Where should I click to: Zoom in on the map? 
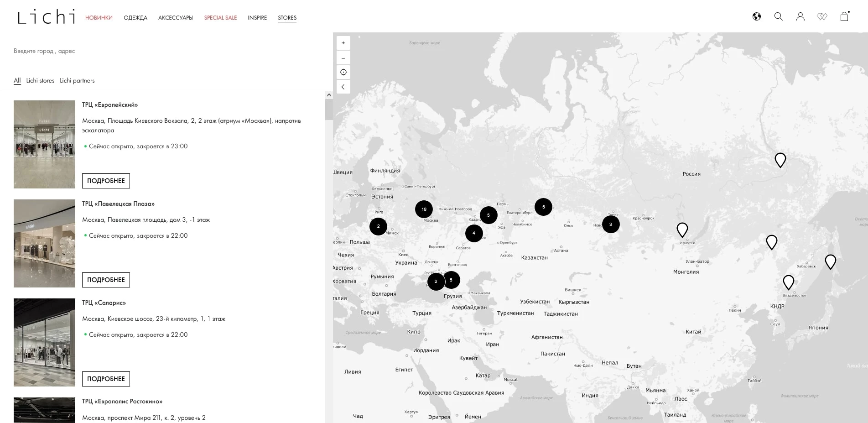coord(343,43)
